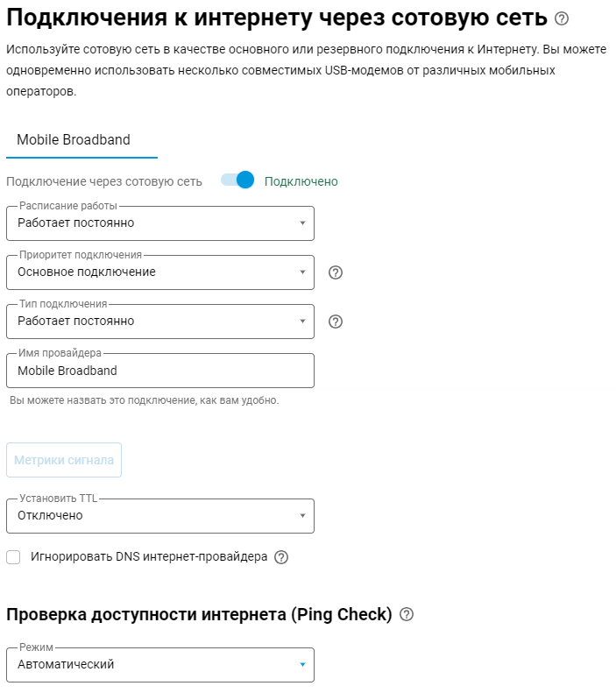Switch to the Mobile Broadband tab
616x693 pixels.
(x=74, y=140)
